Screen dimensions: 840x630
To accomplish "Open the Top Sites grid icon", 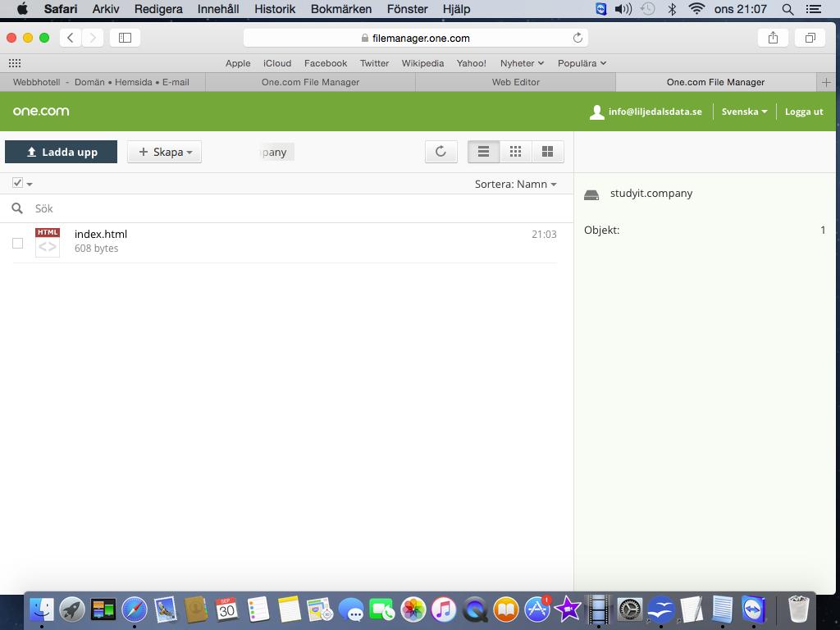I will point(15,63).
